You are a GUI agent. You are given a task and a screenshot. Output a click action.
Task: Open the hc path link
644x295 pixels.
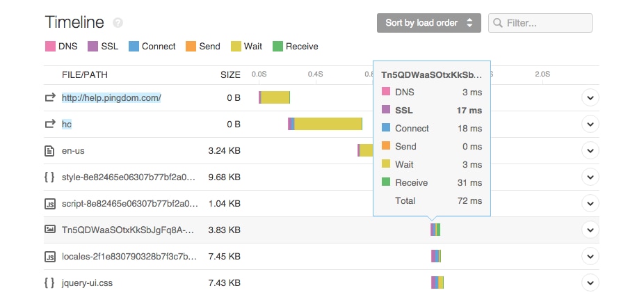(67, 124)
